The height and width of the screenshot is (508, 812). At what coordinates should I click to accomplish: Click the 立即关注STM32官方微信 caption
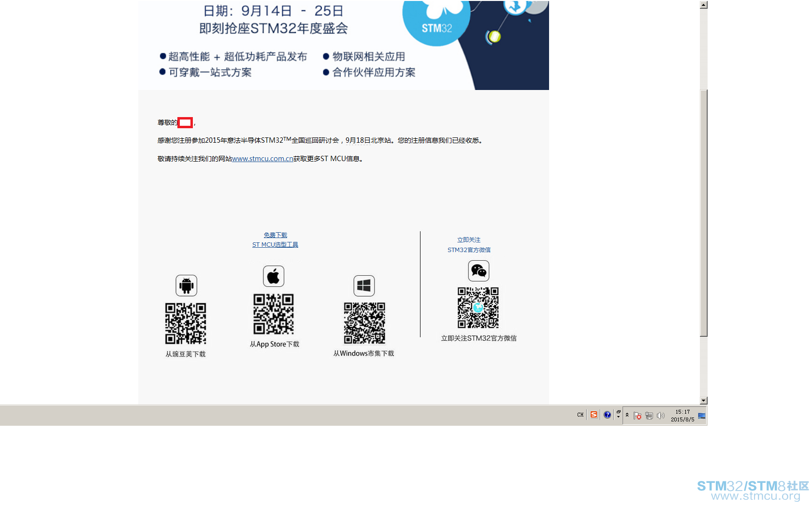(x=478, y=338)
